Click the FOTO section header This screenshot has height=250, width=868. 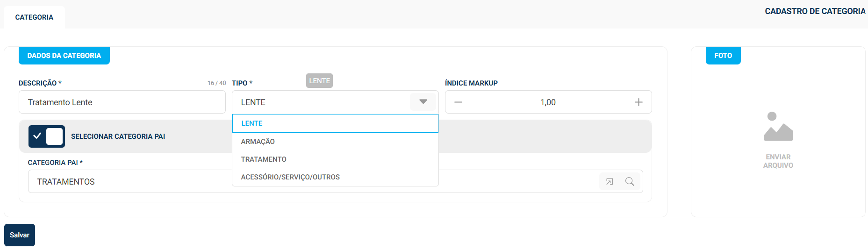pos(723,56)
